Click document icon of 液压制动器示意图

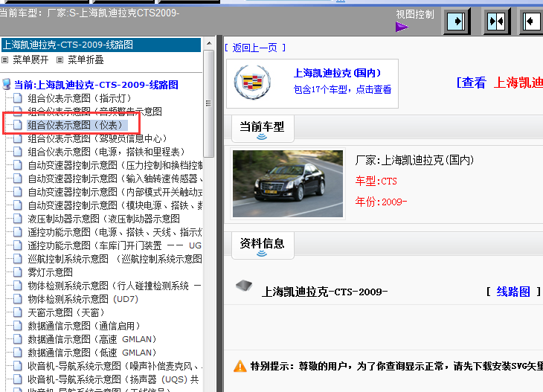(18, 219)
